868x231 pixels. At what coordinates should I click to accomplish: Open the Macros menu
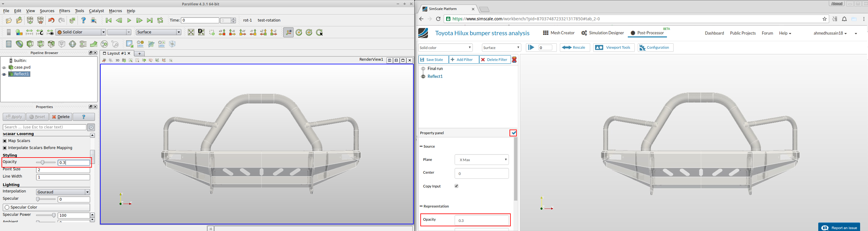coord(115,11)
